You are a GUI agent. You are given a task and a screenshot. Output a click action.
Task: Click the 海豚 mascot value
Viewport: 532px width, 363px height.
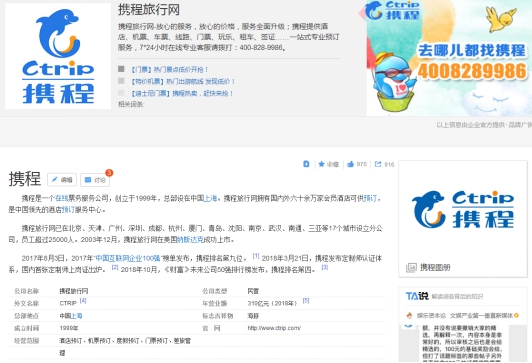coord(253,316)
